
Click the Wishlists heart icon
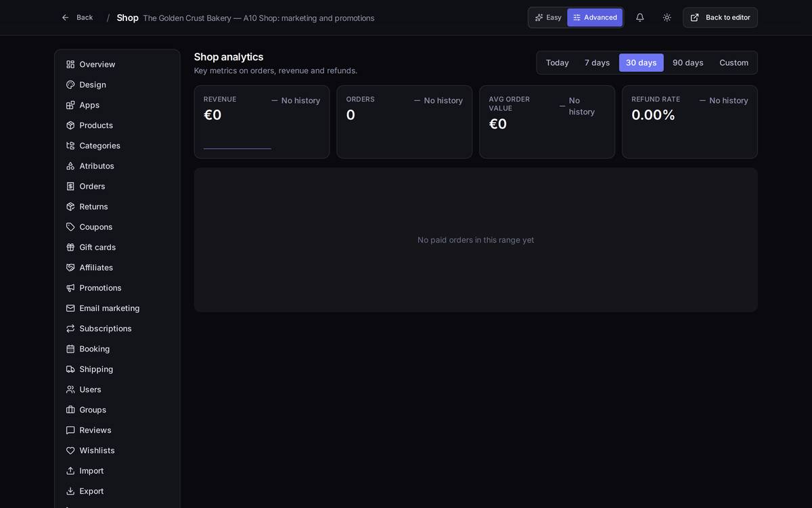pos(70,450)
